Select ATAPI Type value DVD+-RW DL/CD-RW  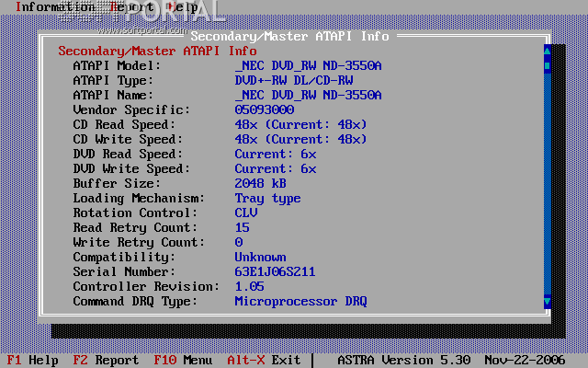click(x=294, y=80)
